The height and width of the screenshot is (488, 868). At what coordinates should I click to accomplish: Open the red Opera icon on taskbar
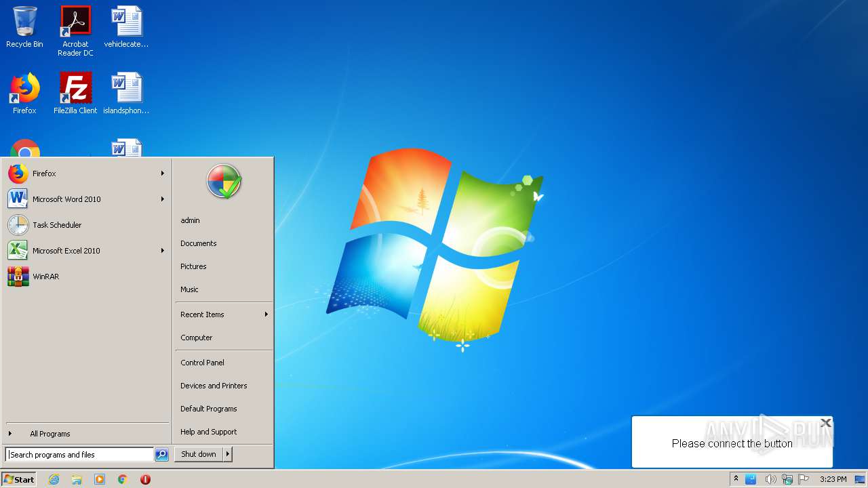coord(145,479)
